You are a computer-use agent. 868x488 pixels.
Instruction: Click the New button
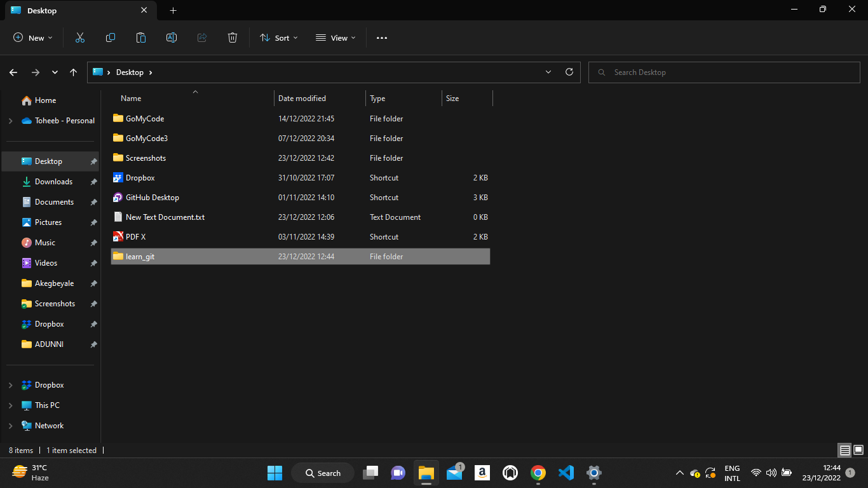click(x=33, y=38)
